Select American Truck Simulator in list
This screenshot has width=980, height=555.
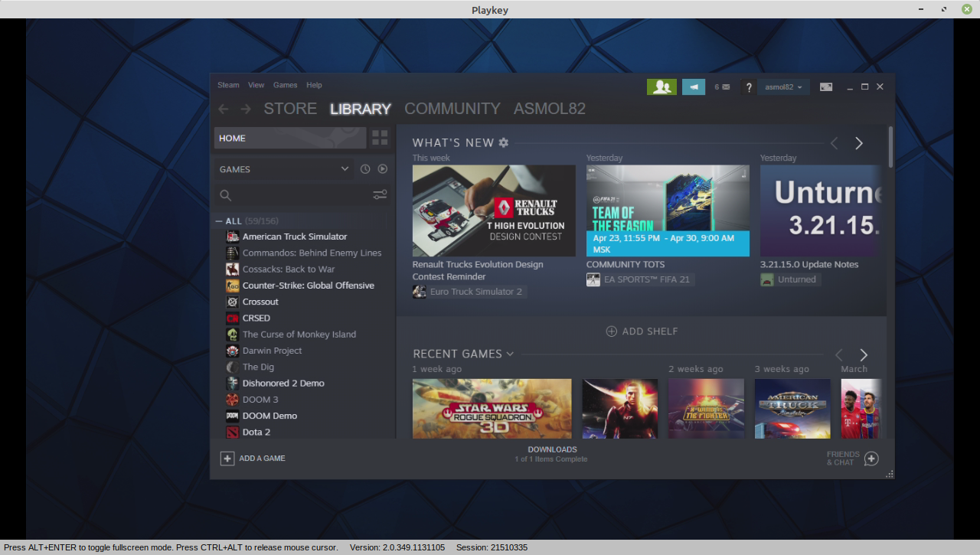(295, 237)
